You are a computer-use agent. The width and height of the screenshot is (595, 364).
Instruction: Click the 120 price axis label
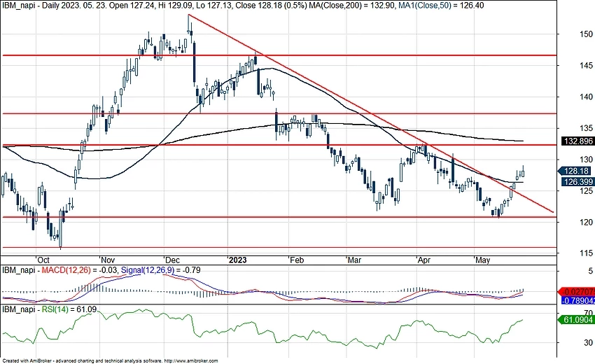tap(586, 222)
